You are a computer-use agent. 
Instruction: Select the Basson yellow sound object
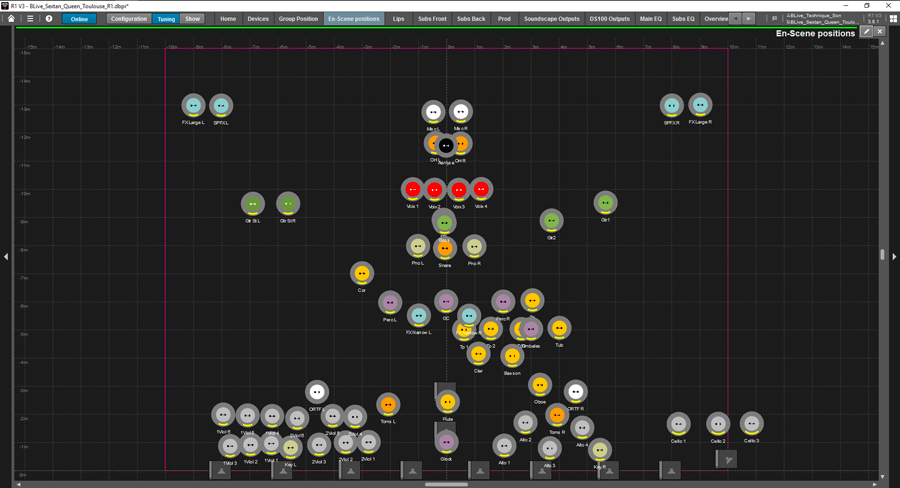point(512,357)
